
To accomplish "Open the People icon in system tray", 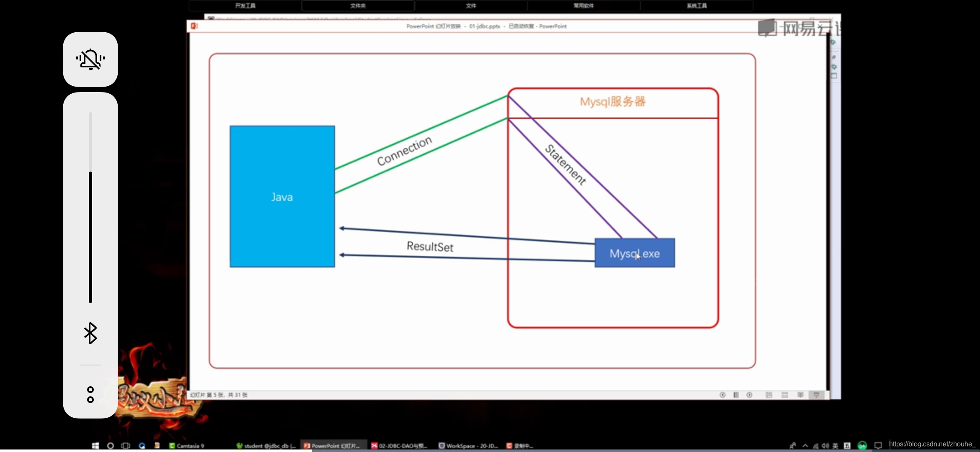I will click(792, 446).
